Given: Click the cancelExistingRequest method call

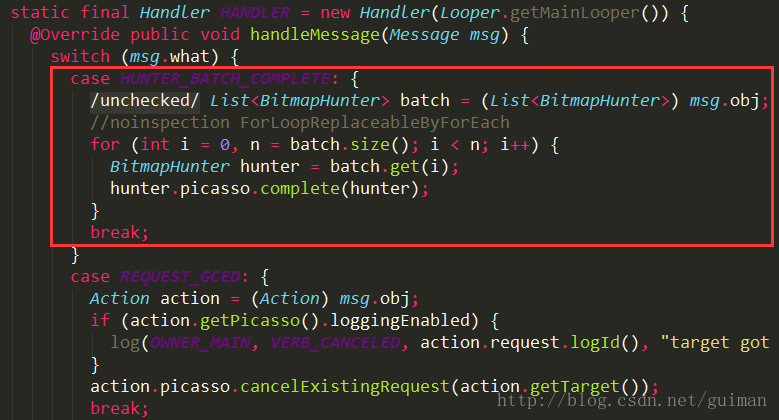Looking at the screenshot, I should click(345, 386).
